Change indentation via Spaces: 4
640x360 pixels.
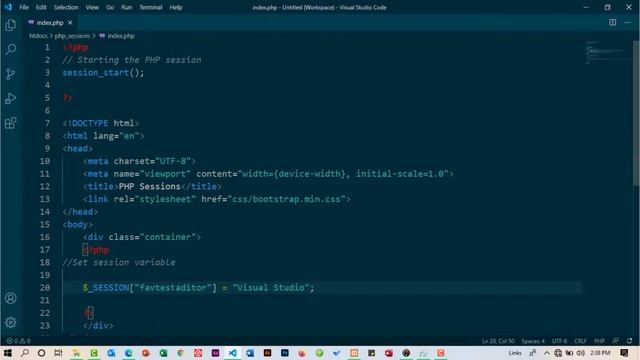point(533,341)
